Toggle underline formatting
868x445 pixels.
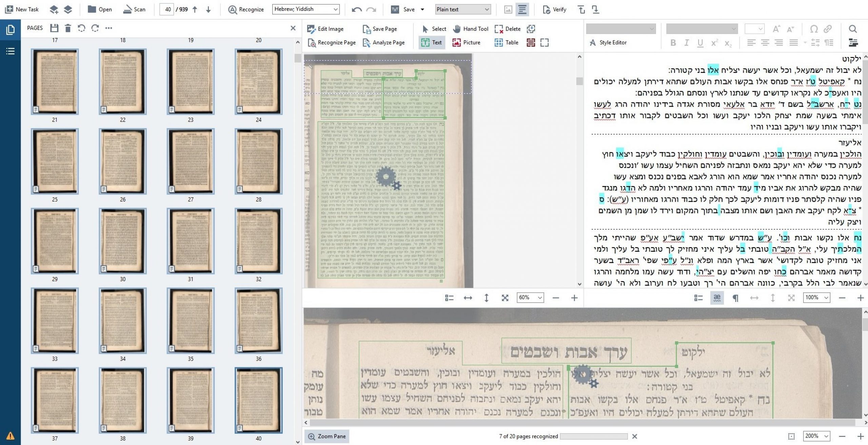[x=700, y=43]
